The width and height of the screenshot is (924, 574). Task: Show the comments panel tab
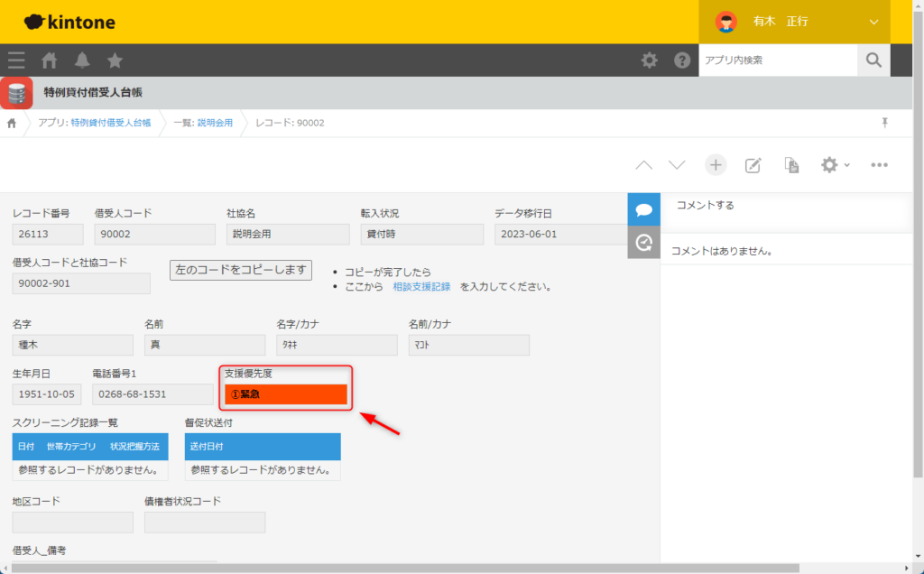(643, 209)
